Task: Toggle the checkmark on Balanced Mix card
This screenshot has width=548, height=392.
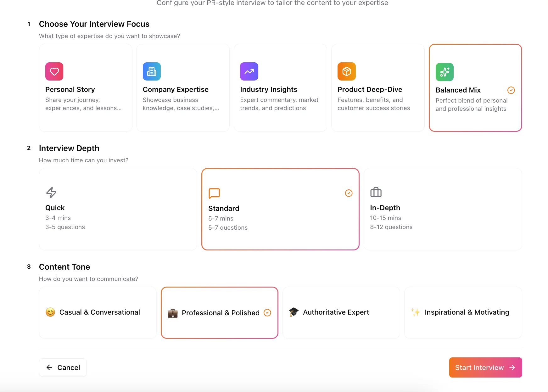Action: click(511, 90)
